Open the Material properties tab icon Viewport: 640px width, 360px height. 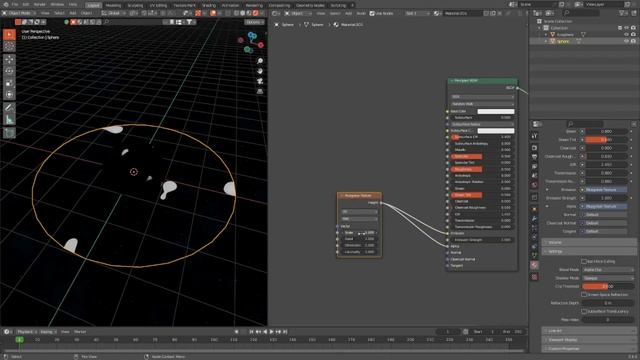coord(535,265)
